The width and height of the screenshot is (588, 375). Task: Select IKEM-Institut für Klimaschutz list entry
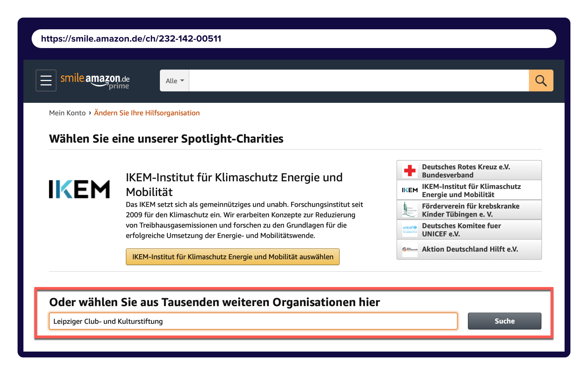469,190
